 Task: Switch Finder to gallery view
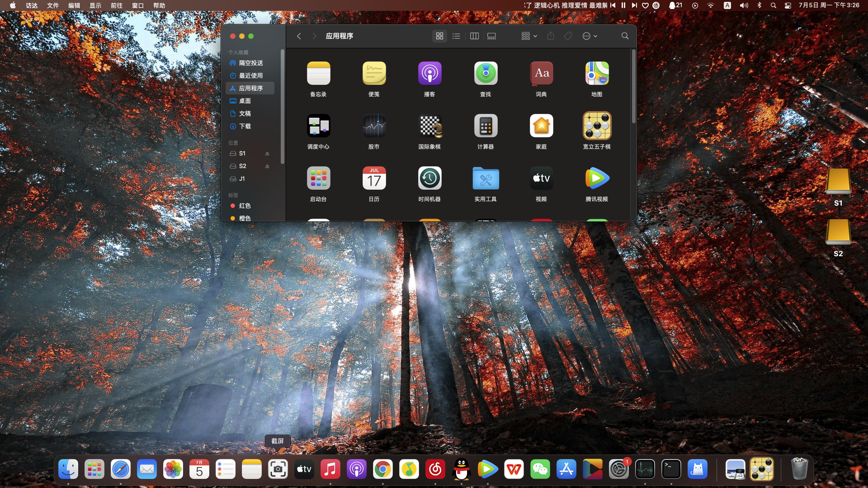click(491, 36)
